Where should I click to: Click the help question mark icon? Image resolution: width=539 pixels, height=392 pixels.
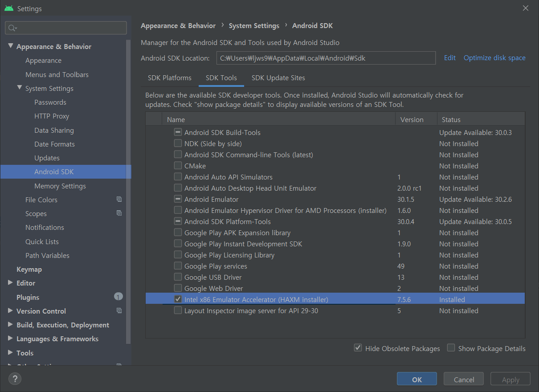click(15, 379)
